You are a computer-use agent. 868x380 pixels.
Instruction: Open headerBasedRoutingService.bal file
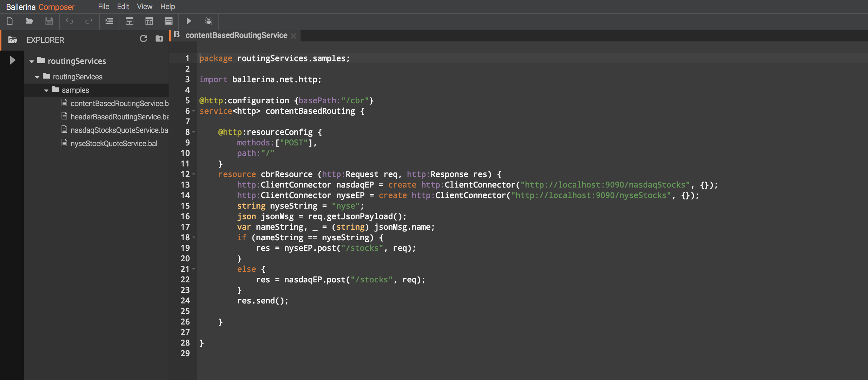(x=119, y=117)
